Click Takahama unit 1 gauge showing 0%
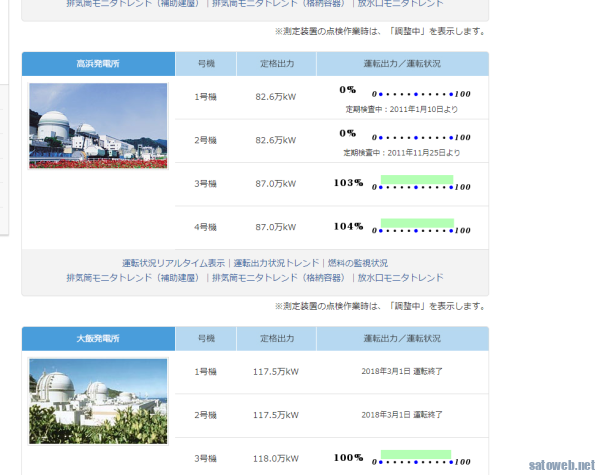Image resolution: width=600 pixels, height=475 pixels. point(420,93)
